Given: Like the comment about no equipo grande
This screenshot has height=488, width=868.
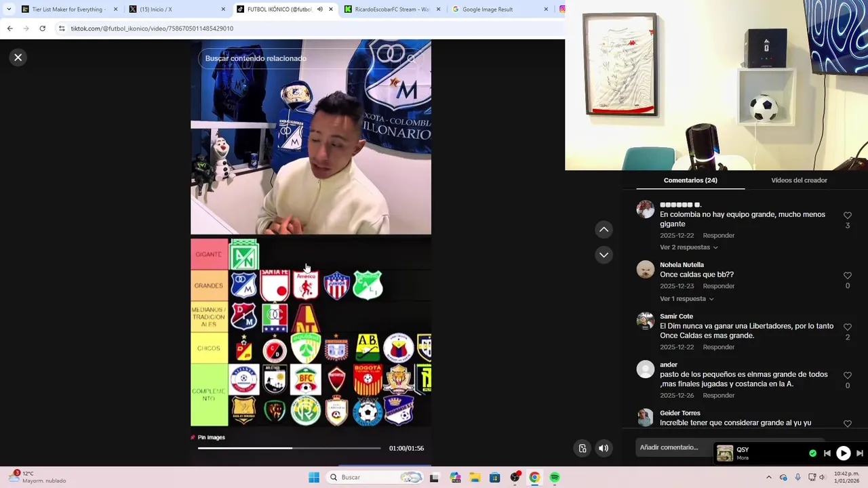Looking at the screenshot, I should pyautogui.click(x=848, y=216).
